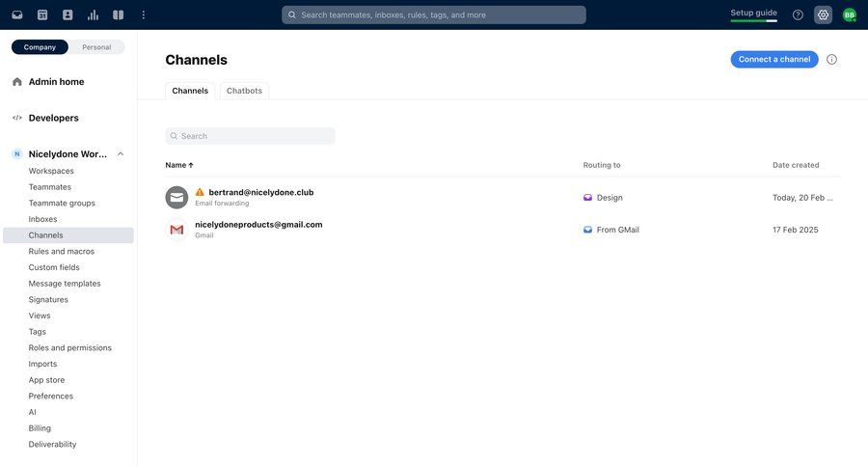Click the Date created column header
The image size is (868, 467).
796,165
